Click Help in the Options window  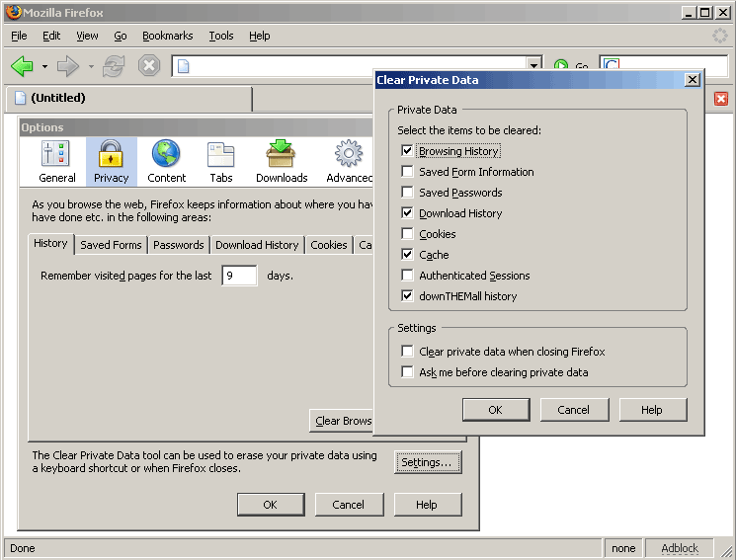(x=427, y=505)
